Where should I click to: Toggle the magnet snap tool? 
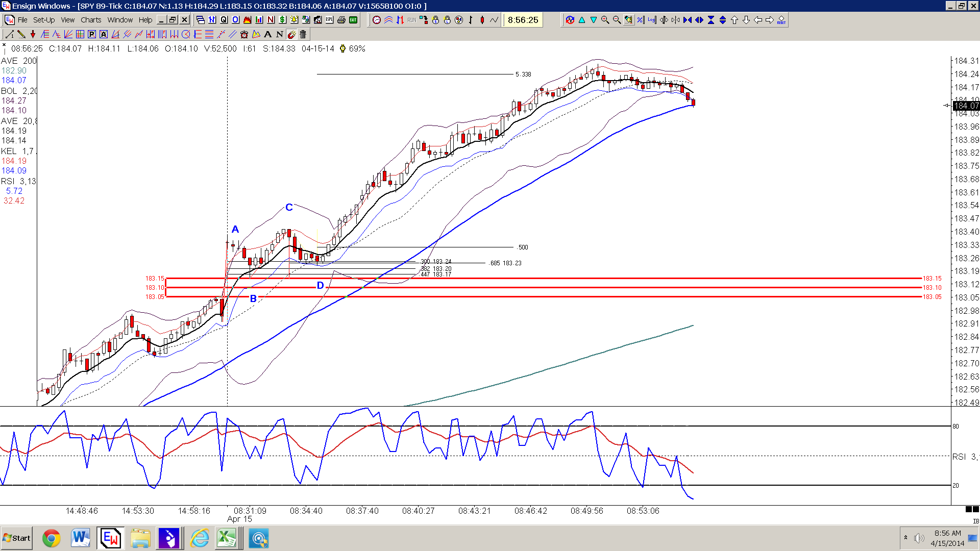tap(291, 34)
